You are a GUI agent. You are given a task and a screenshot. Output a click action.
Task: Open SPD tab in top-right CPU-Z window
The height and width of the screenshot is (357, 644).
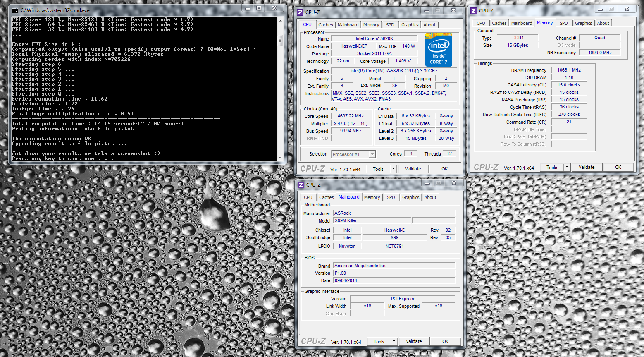(x=564, y=23)
